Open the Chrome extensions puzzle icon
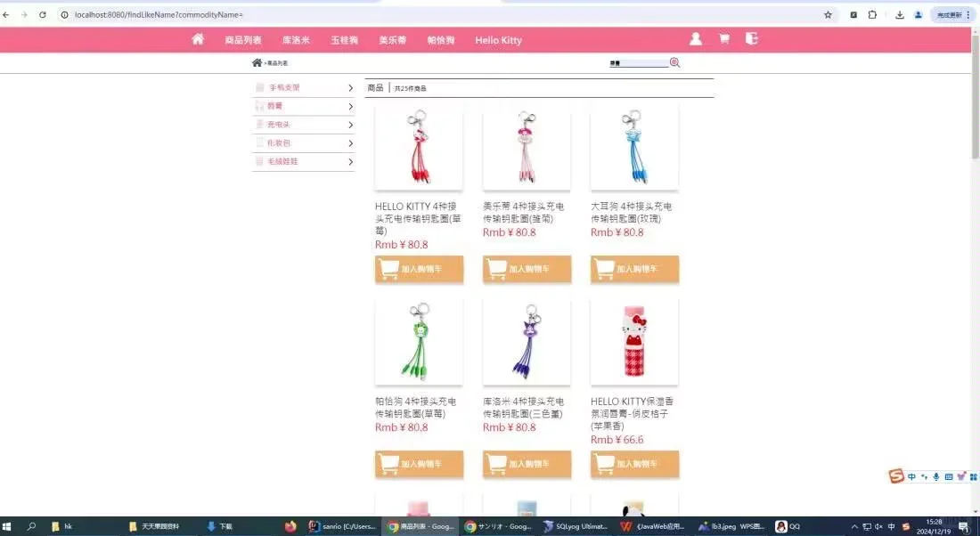The height and width of the screenshot is (536, 980). coord(872,14)
